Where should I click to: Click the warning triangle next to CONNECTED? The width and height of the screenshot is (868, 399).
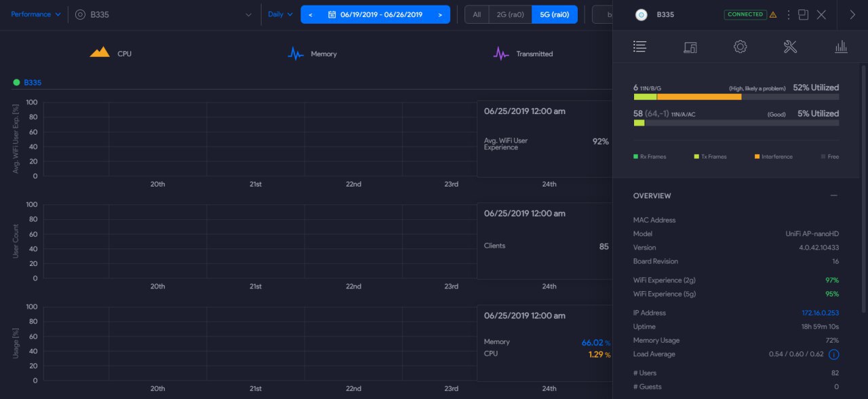[773, 14]
